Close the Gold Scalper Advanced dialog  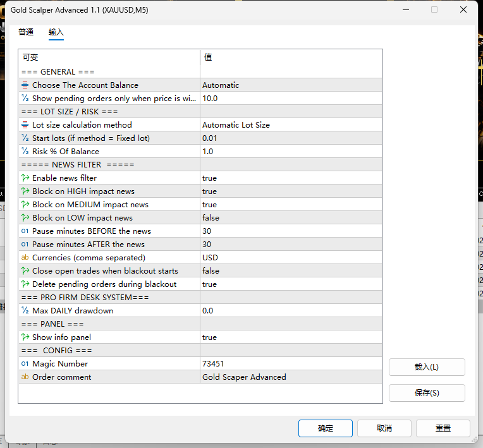coord(463,9)
